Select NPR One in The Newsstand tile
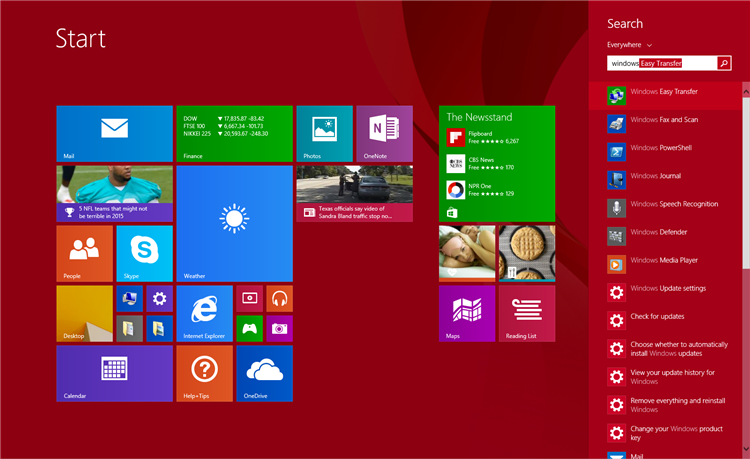The width and height of the screenshot is (750, 459). [480, 190]
